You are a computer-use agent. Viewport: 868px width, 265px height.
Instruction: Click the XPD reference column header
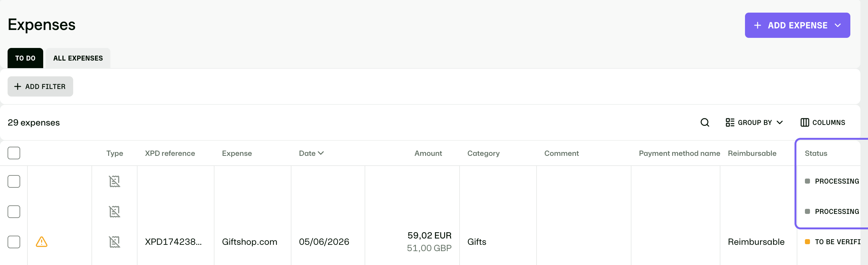point(170,153)
